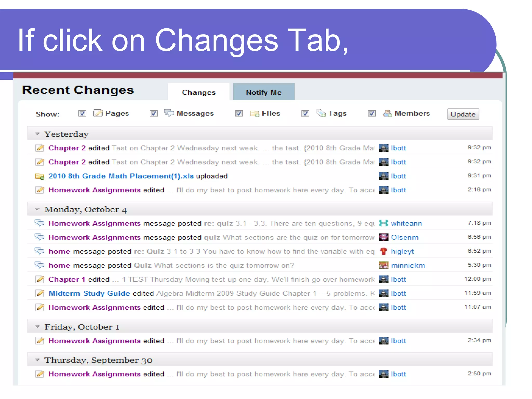Viewport: 532px width, 399px height.
Task: Open first Chapter 2 edited link at 9:32 pm
Action: (67, 148)
